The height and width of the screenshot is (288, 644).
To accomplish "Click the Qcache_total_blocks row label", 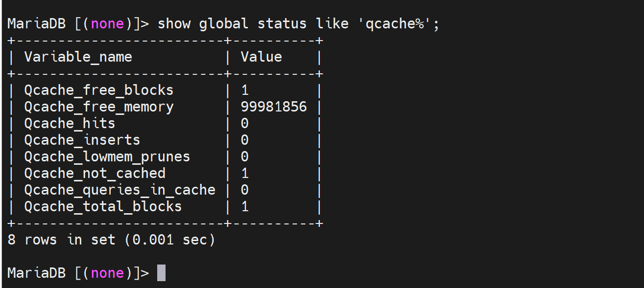I will pyautogui.click(x=103, y=206).
